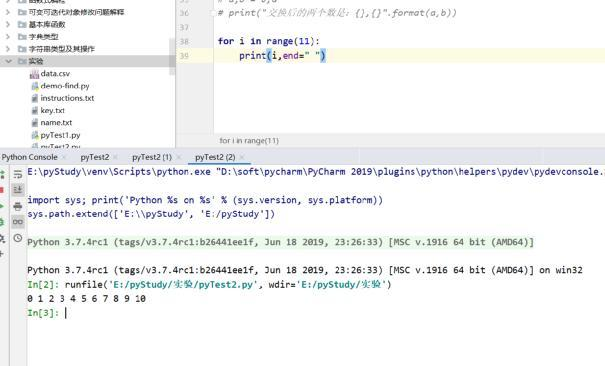
Task: Click the python.exe command path line
Action: 316,172
